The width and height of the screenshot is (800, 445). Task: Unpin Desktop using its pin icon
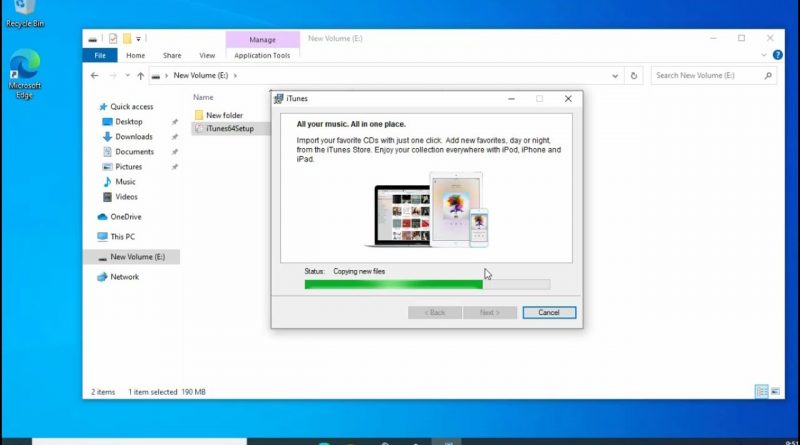[175, 122]
